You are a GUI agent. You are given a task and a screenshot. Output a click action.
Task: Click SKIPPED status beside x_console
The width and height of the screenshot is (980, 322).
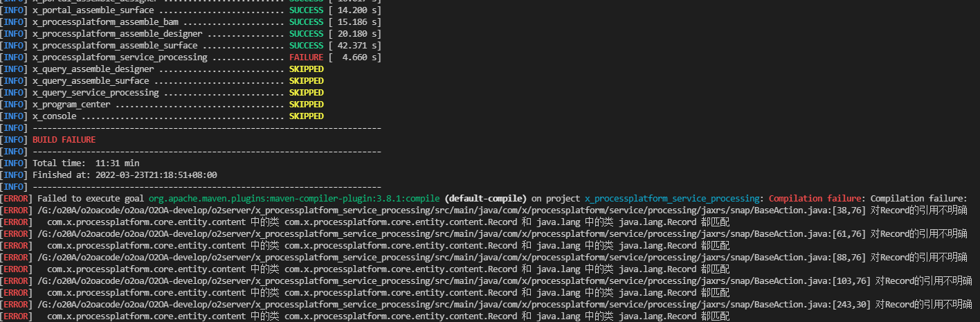tap(306, 116)
